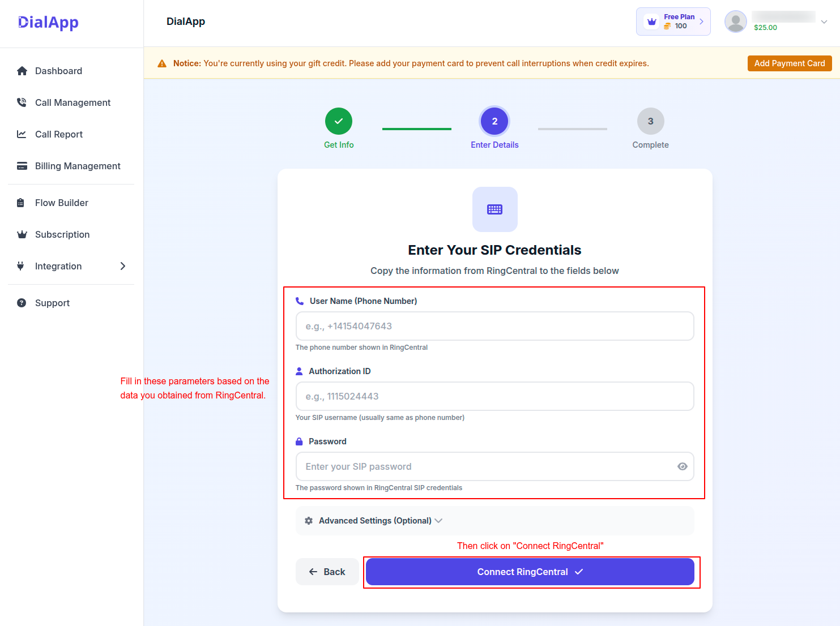The height and width of the screenshot is (626, 840).
Task: Click the user avatar icon
Action: point(735,22)
